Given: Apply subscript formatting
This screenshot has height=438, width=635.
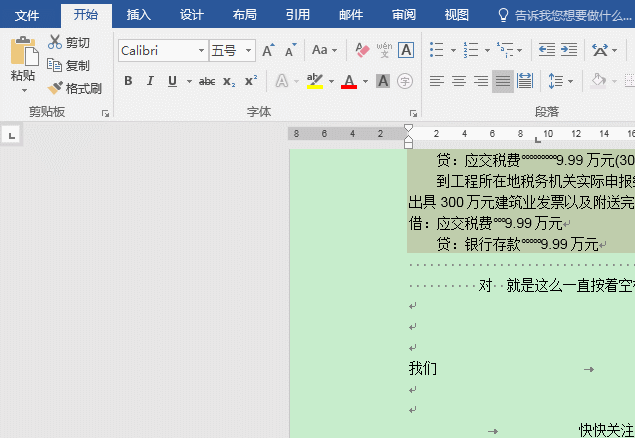Looking at the screenshot, I should (229, 81).
